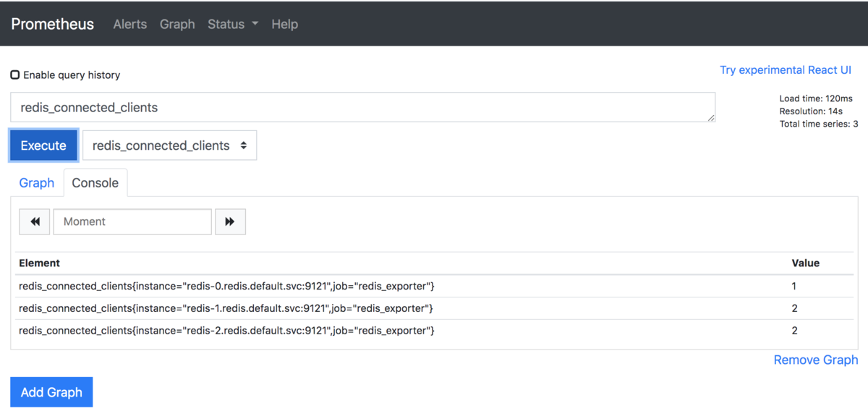
Task: Click the Resolution: 14s text
Action: pyautogui.click(x=811, y=111)
